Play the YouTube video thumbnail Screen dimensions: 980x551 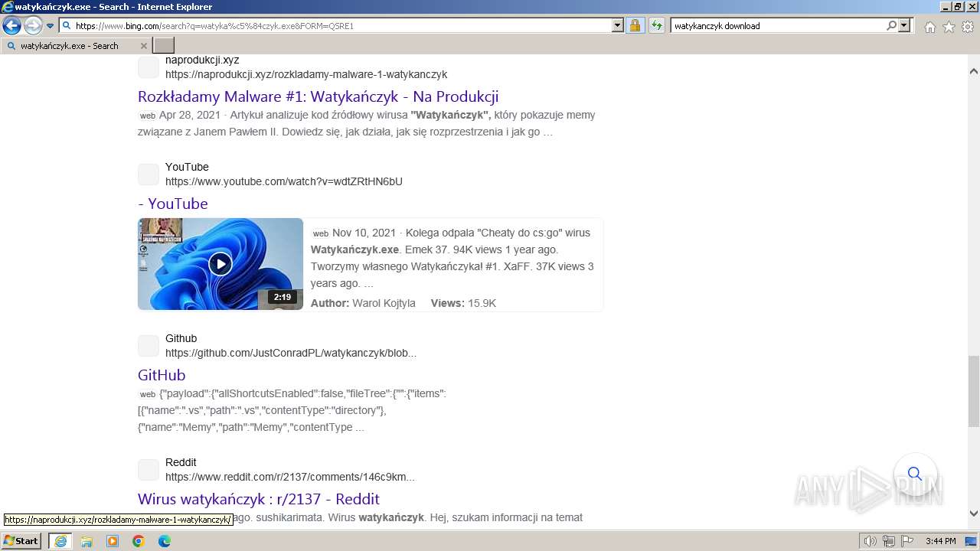[x=220, y=264]
